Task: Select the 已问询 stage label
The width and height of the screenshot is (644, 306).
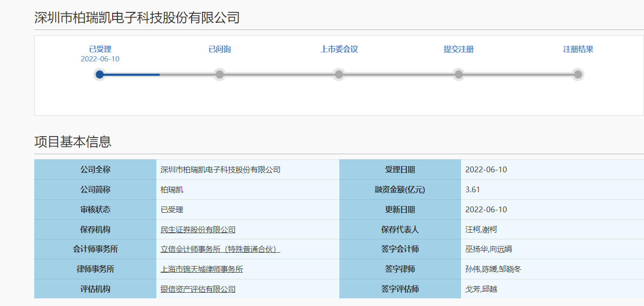Action: click(x=219, y=49)
